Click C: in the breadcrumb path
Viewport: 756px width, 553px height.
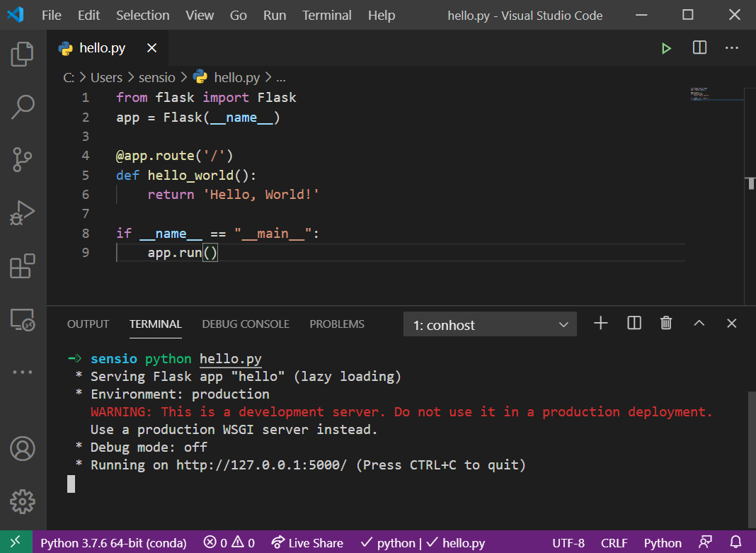pyautogui.click(x=69, y=78)
